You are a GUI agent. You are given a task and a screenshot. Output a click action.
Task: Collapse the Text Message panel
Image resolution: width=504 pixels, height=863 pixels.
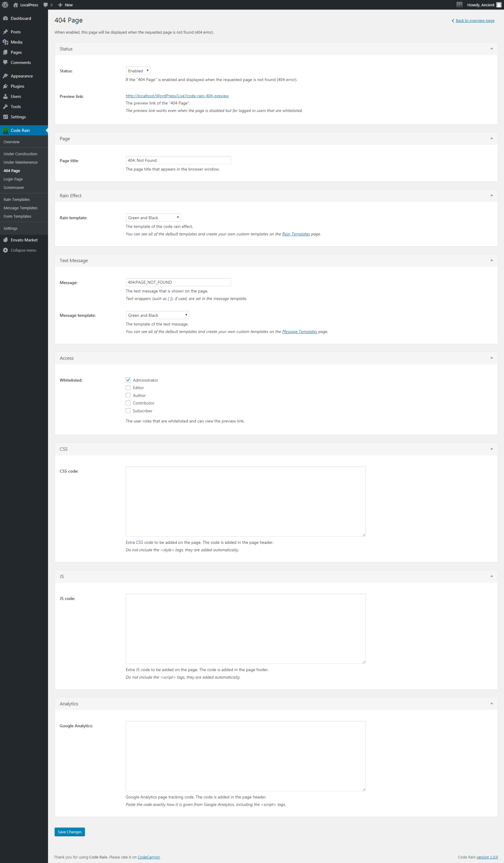[491, 260]
